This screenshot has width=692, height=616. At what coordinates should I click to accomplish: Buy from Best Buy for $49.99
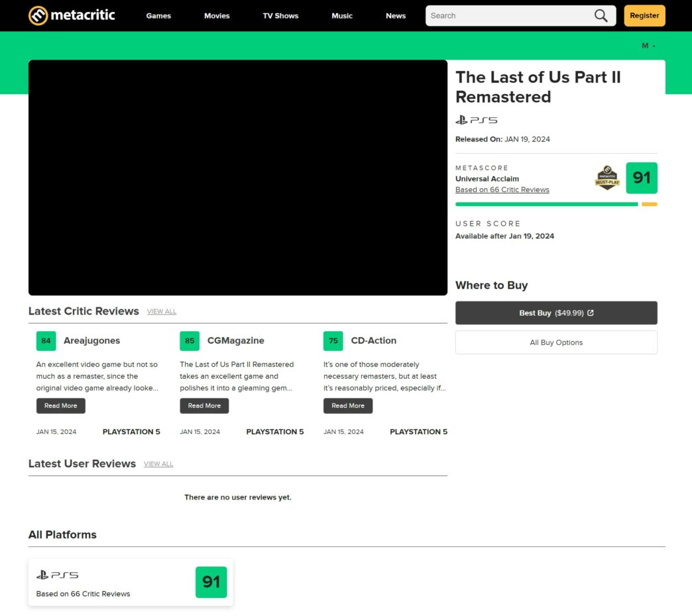(x=556, y=313)
